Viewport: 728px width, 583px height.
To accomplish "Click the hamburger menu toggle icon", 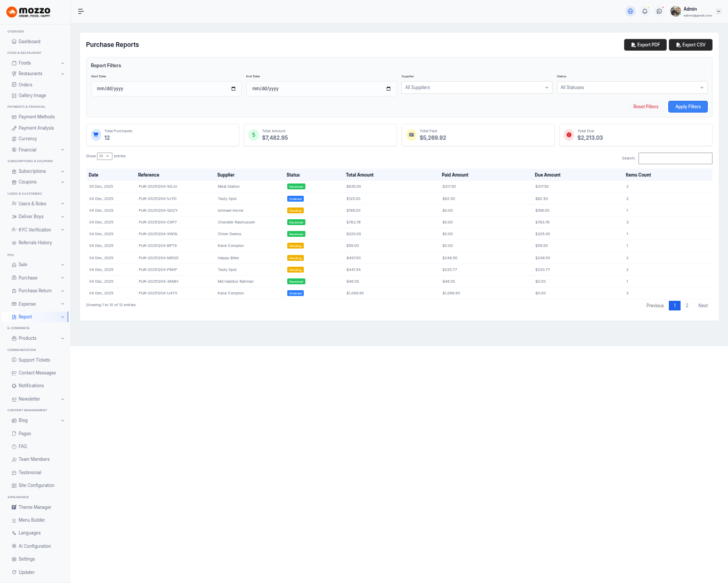I will (x=81, y=11).
